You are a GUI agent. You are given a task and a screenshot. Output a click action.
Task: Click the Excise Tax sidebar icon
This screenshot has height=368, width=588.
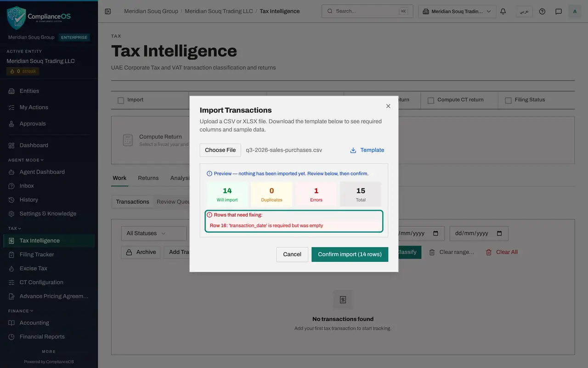pos(11,268)
